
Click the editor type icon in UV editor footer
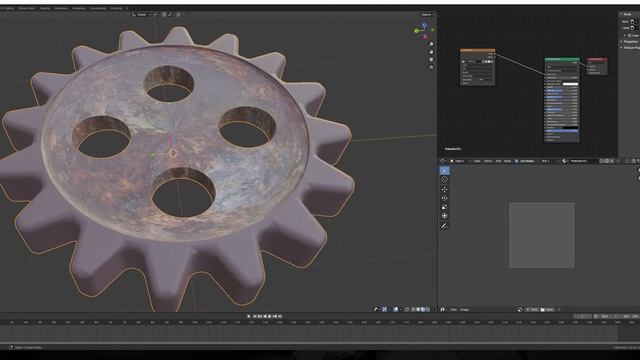click(x=443, y=310)
